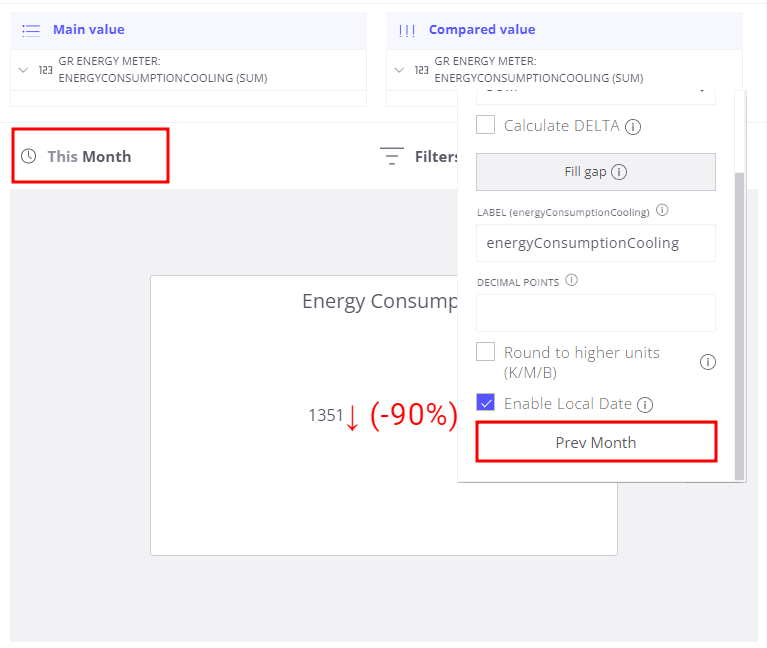This screenshot has width=767, height=648.
Task: Click the Main value list icon
Action: (x=31, y=30)
